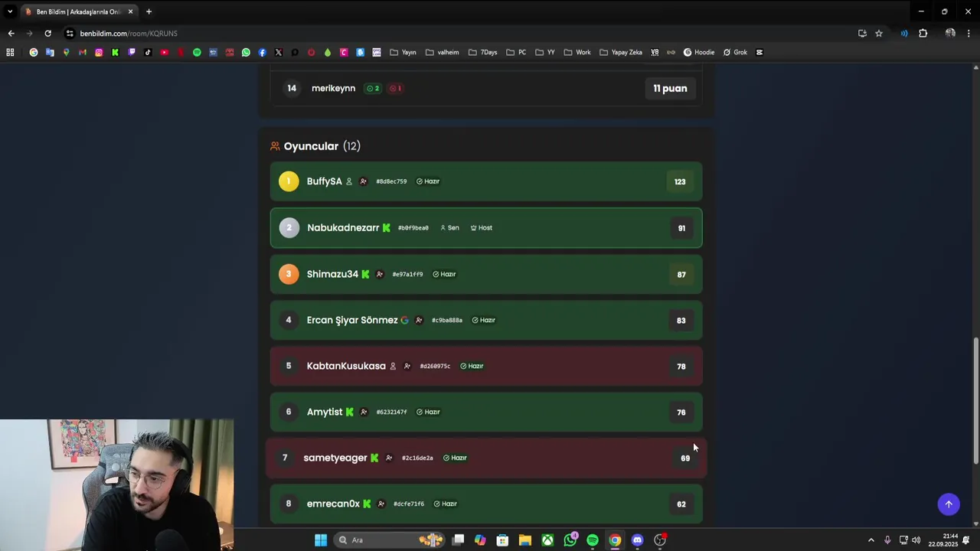Open the Facebook bookmark
Screen dimensions: 980x551
262,52
